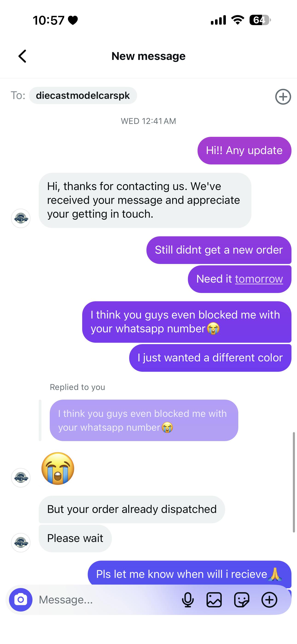The height and width of the screenshot is (644, 297).
Task: Tap the chat scrollbar on right edge
Action: 294,482
